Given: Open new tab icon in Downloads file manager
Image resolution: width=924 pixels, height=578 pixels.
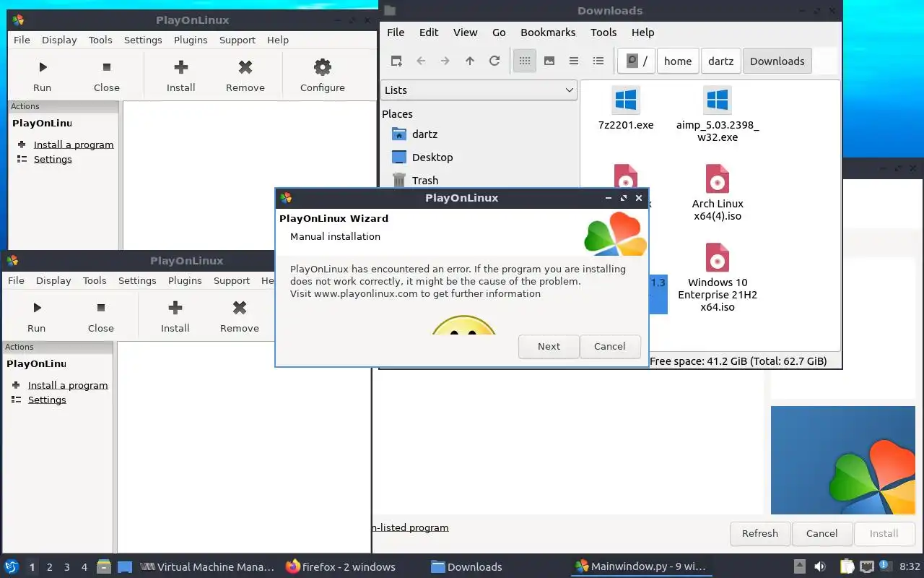Looking at the screenshot, I should coord(396,61).
